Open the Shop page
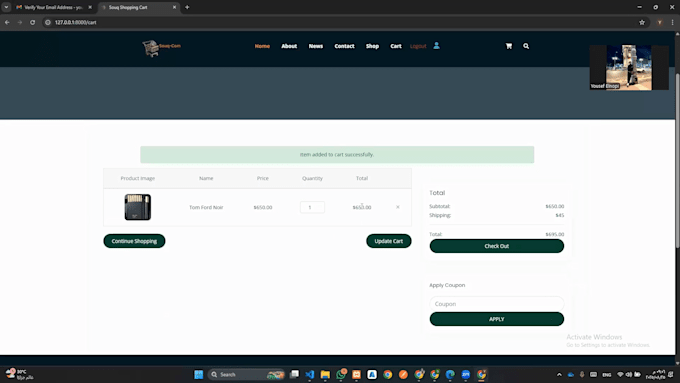 372,46
